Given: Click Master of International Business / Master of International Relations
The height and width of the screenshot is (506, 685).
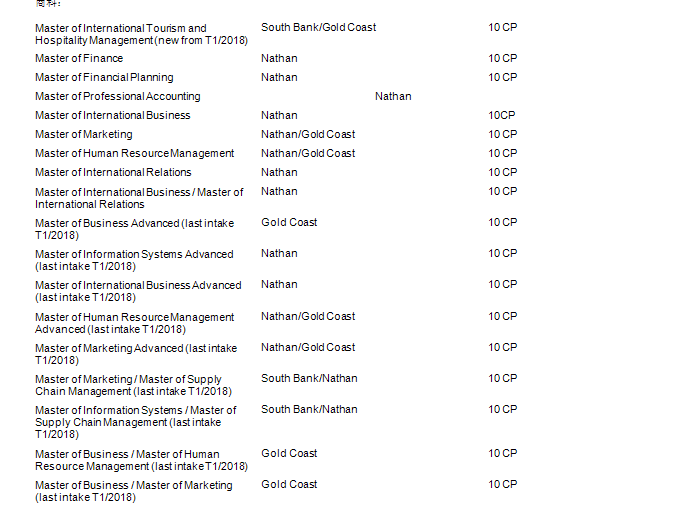Looking at the screenshot, I should pos(139,197).
